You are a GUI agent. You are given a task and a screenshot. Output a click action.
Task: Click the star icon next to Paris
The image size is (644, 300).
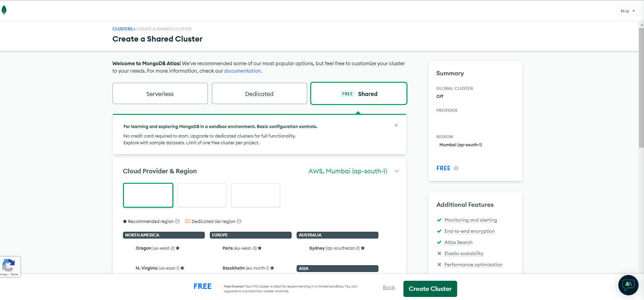click(260, 248)
